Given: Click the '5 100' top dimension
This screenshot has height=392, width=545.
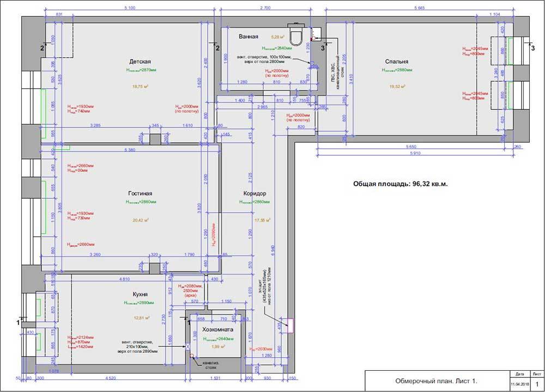Looking at the screenshot, I should 130,8.
